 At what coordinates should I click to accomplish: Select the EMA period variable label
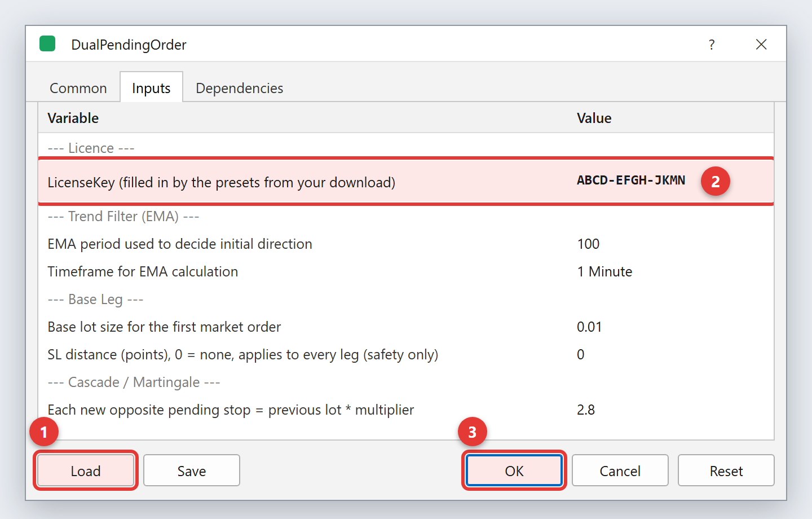180,244
